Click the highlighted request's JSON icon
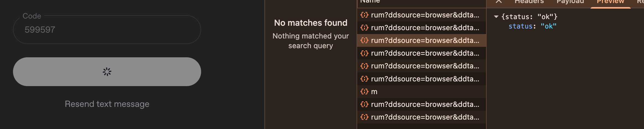The image size is (644, 129). point(364,40)
